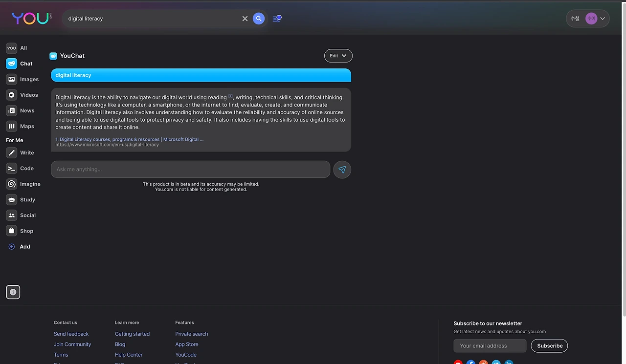This screenshot has height=364, width=626.
Task: Open the Send feedback link
Action: 71,334
